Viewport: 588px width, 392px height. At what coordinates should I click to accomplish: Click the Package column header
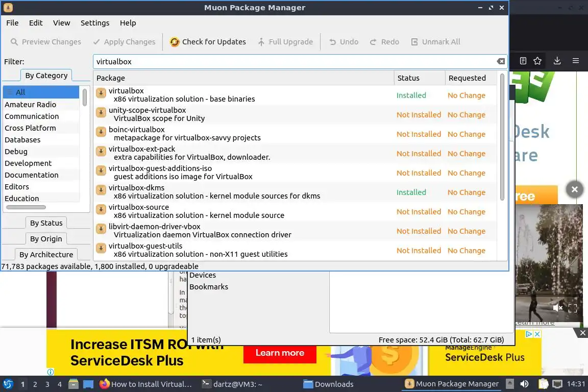(243, 78)
